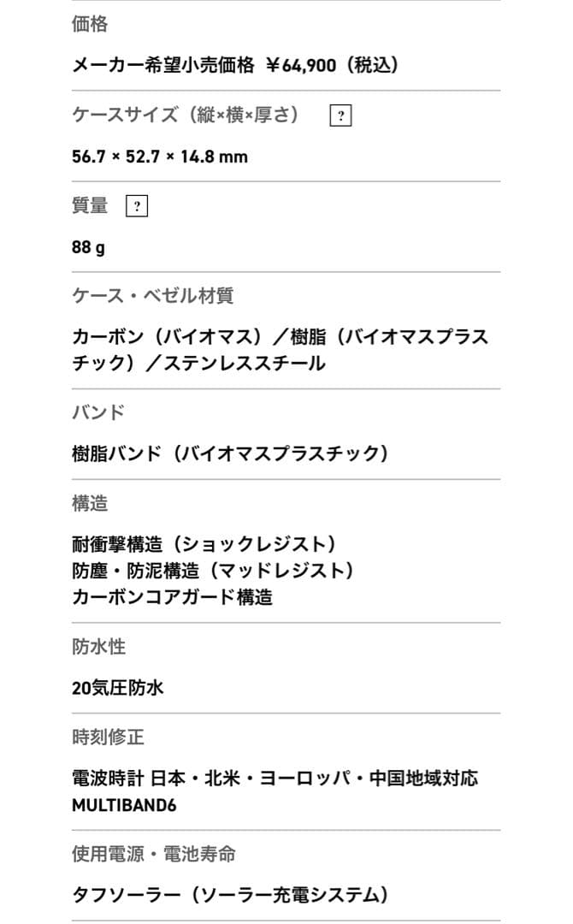
Task: Click the 時刻修正 section heading
Action: click(x=108, y=737)
